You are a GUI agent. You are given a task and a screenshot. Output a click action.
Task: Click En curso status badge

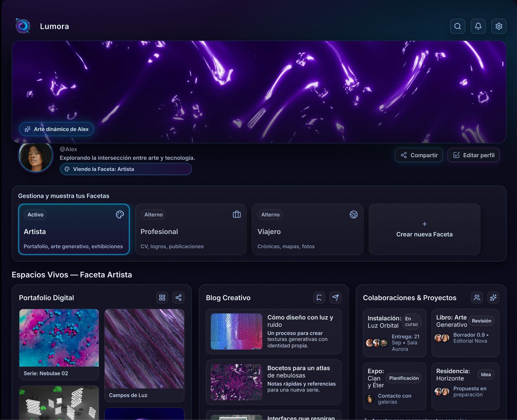[411, 322]
